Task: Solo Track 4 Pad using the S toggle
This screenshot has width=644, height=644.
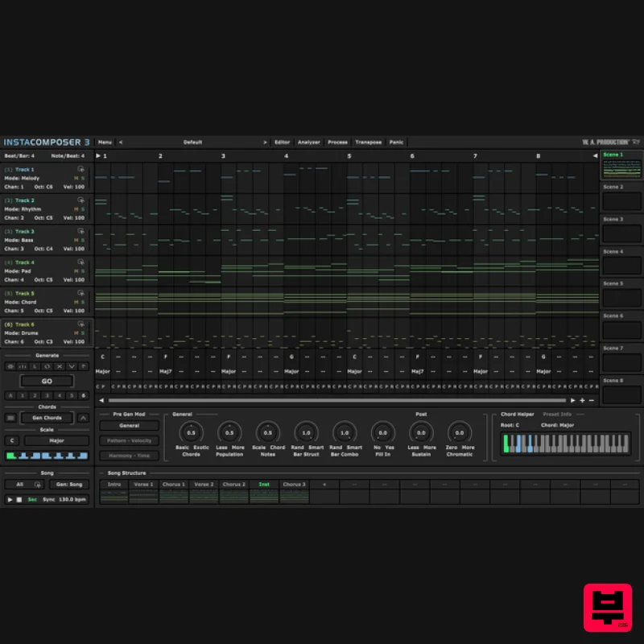Action: coord(82,273)
